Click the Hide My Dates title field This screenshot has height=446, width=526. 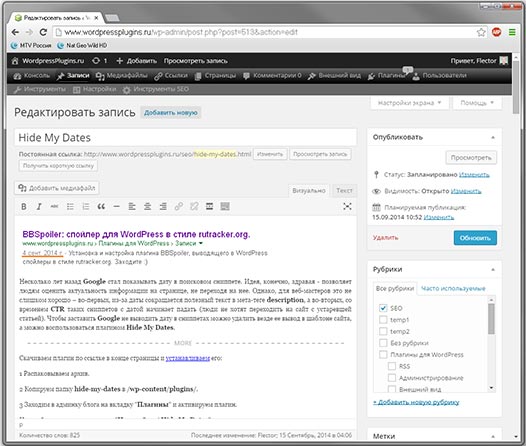pos(185,137)
